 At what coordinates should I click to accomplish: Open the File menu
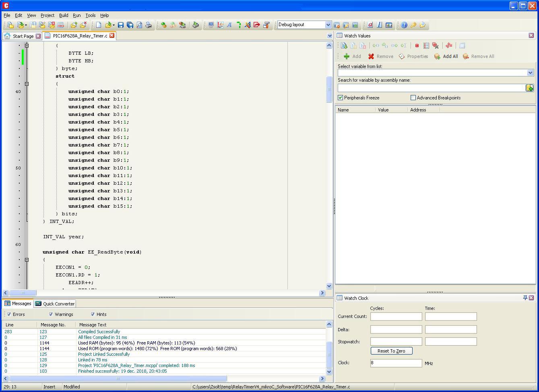[x=7, y=15]
